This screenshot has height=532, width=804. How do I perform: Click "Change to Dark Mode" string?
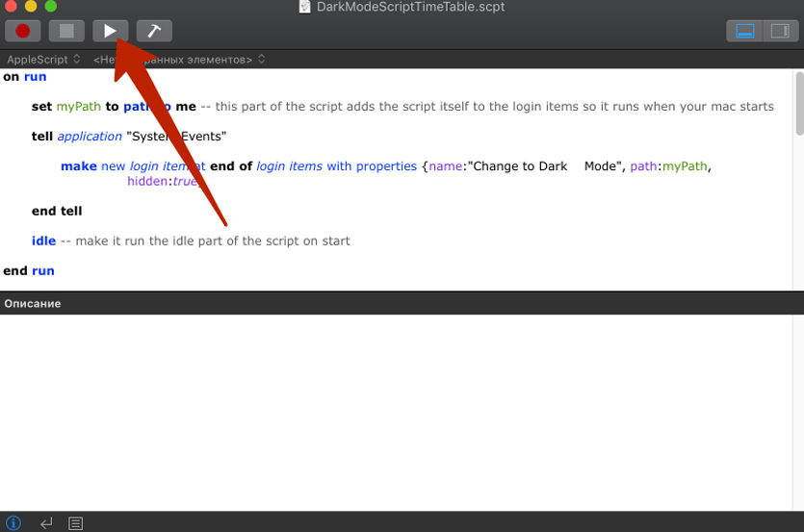[544, 166]
